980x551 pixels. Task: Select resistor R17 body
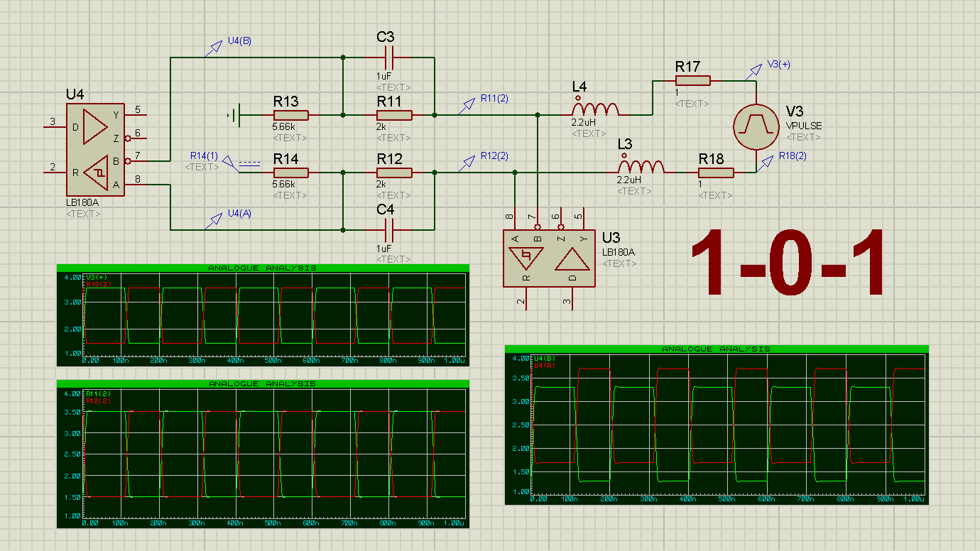692,81
